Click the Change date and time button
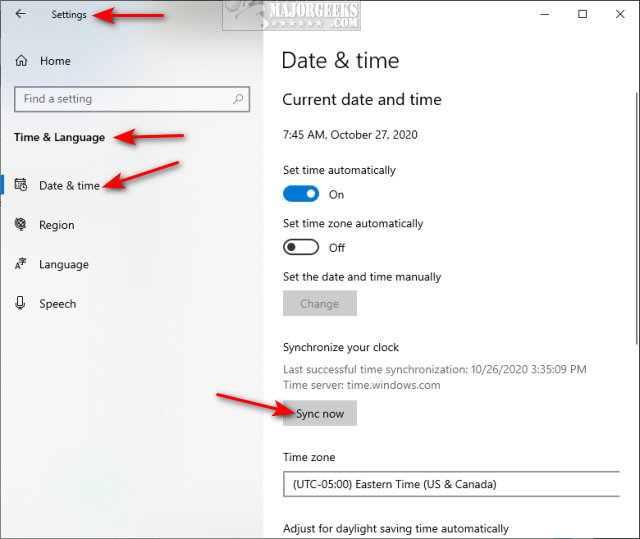The height and width of the screenshot is (539, 640). (319, 304)
